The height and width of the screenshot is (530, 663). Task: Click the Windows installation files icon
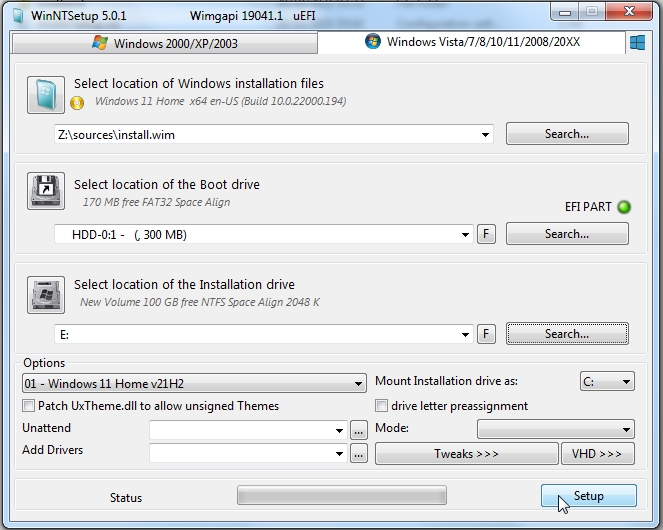(46, 95)
